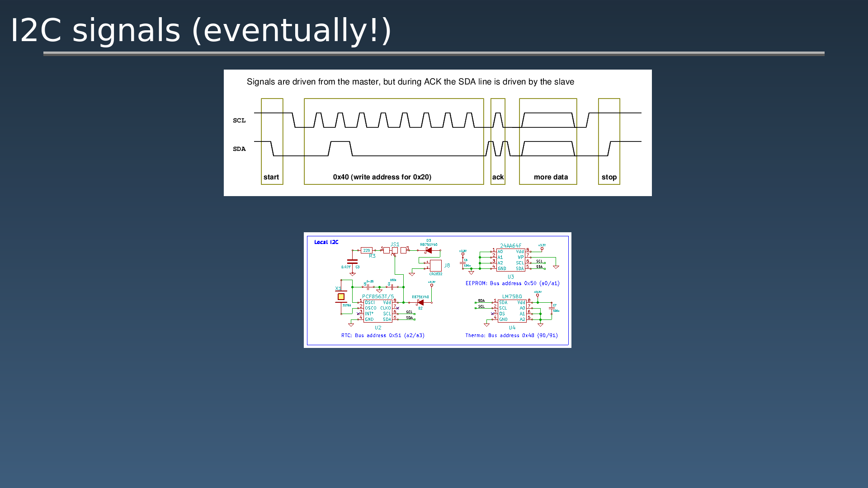Click the 'more data' label in the timing diagram

[x=551, y=177]
